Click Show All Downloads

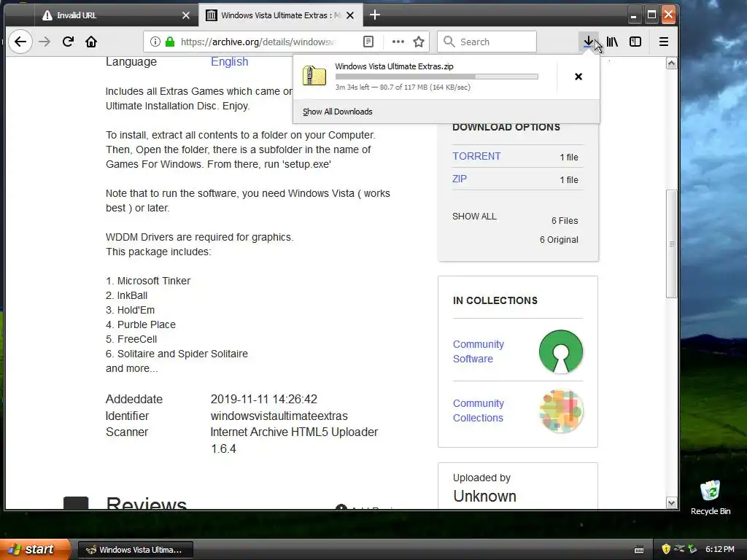click(x=337, y=112)
